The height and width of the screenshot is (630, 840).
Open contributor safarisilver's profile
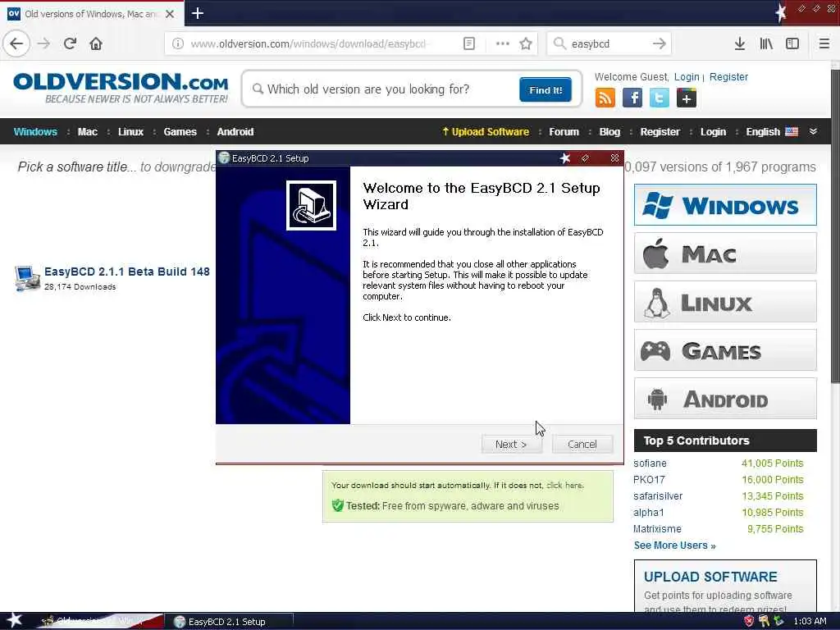pos(658,496)
